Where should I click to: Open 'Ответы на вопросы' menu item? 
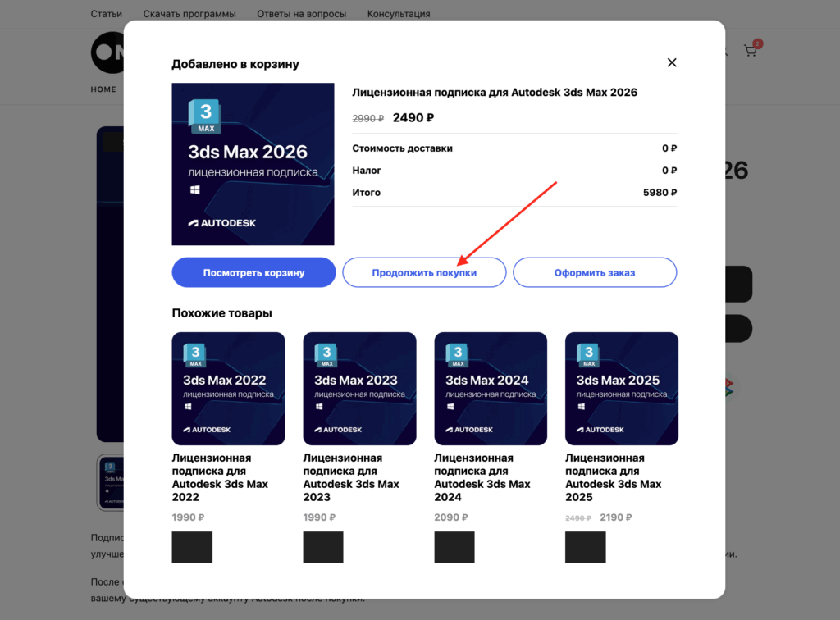tap(301, 14)
